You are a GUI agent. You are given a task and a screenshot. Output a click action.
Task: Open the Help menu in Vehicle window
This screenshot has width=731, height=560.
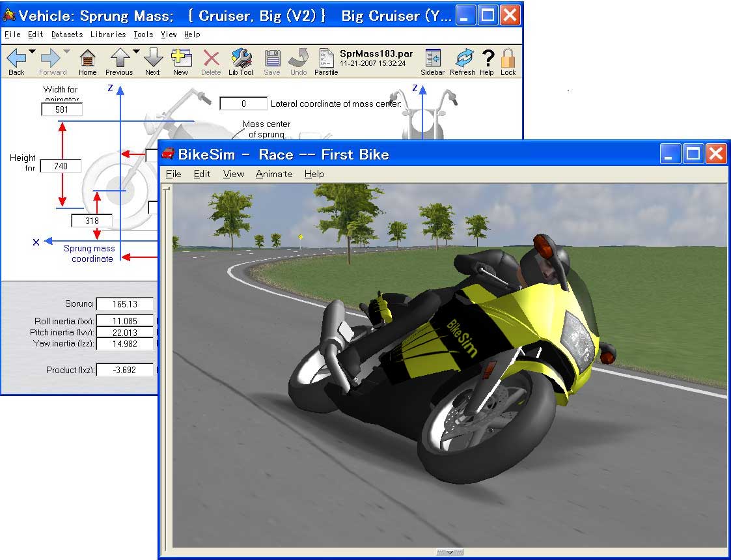[192, 35]
